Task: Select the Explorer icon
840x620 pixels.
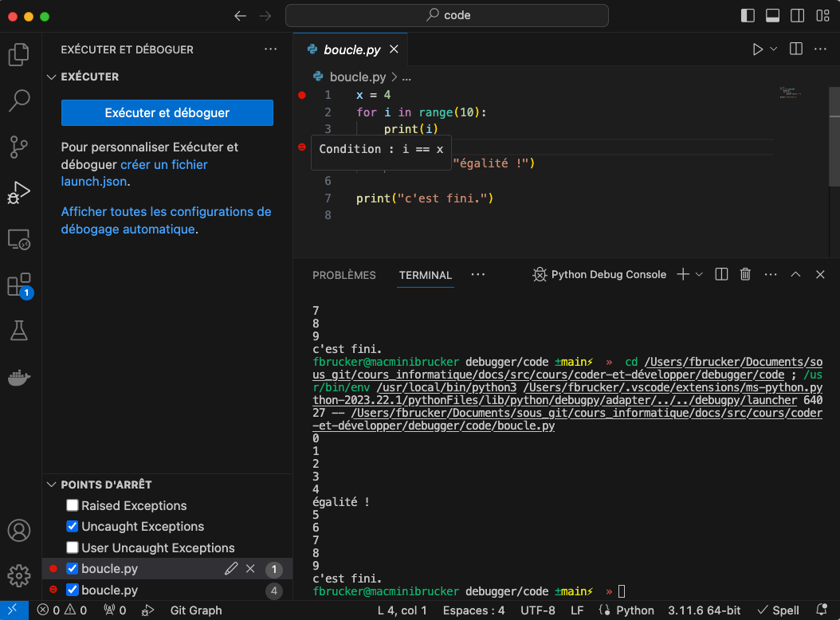Action: tap(19, 54)
